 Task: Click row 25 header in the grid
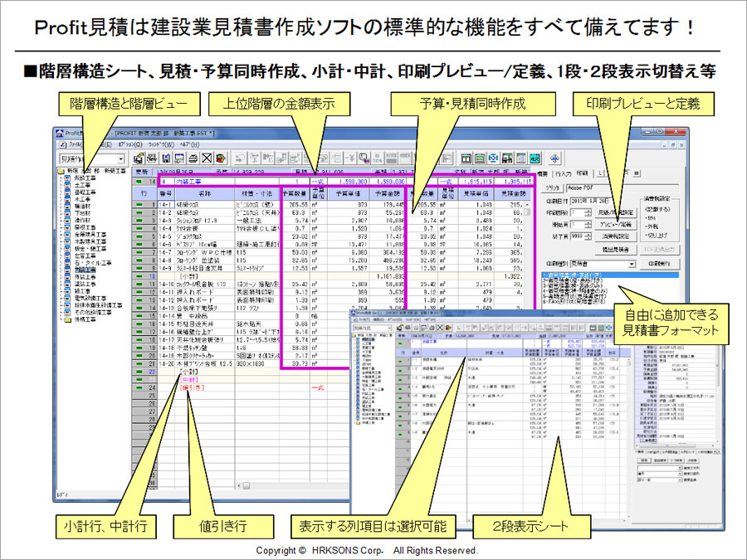point(144,395)
